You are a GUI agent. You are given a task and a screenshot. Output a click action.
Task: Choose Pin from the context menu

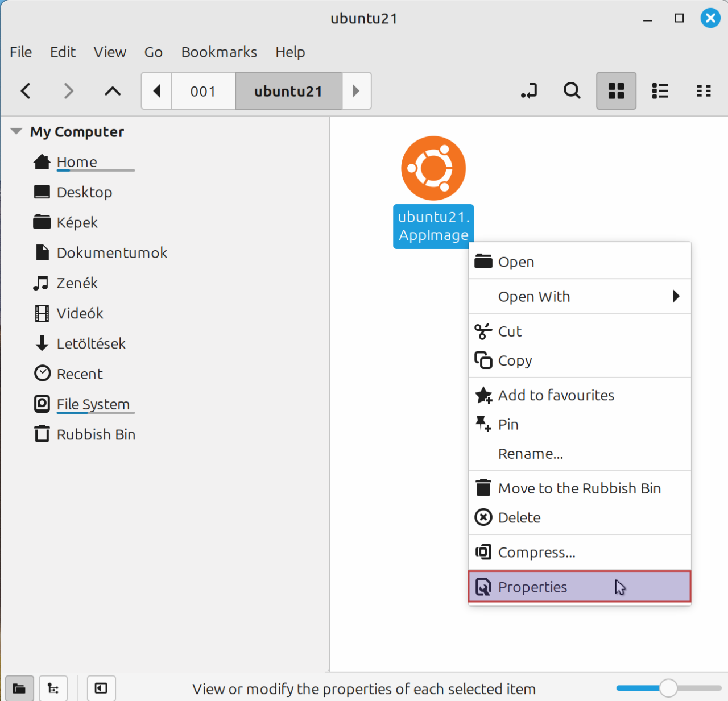[580, 425]
